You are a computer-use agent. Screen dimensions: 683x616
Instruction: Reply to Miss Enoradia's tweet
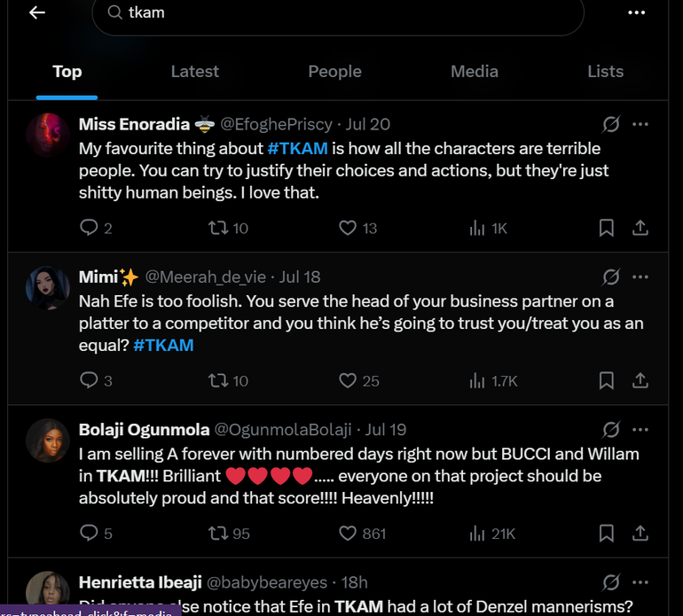(x=89, y=228)
